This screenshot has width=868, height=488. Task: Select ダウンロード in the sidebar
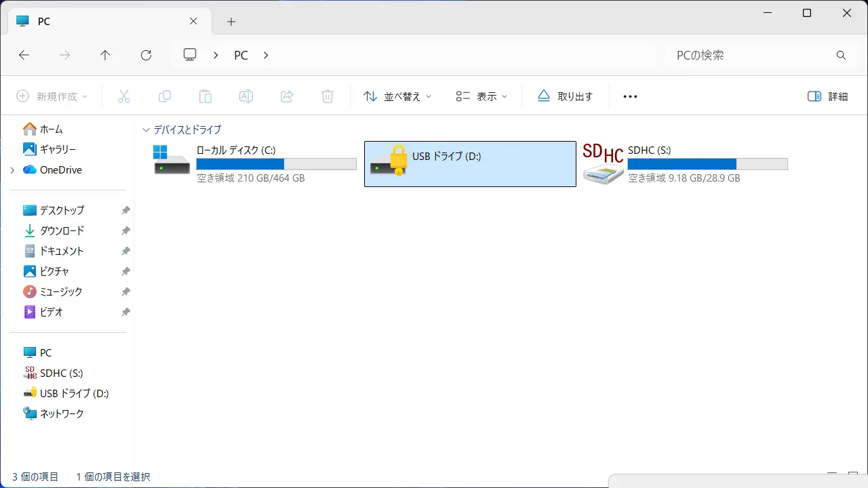(62, 230)
